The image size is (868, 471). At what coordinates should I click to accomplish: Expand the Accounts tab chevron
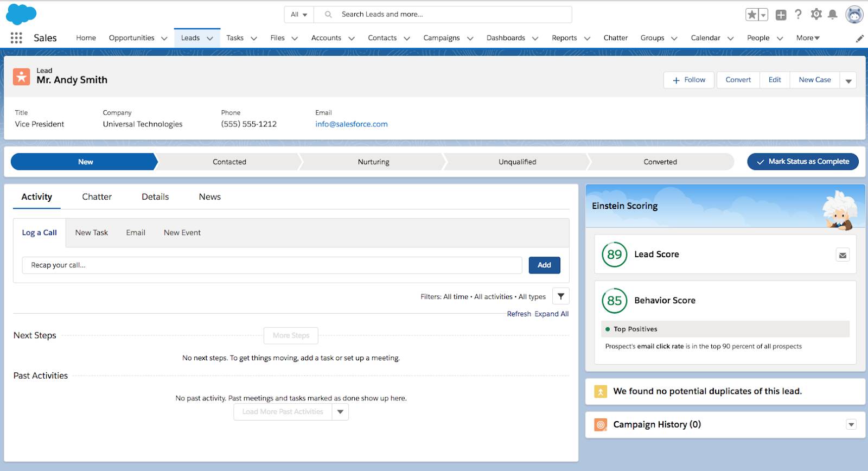352,39
